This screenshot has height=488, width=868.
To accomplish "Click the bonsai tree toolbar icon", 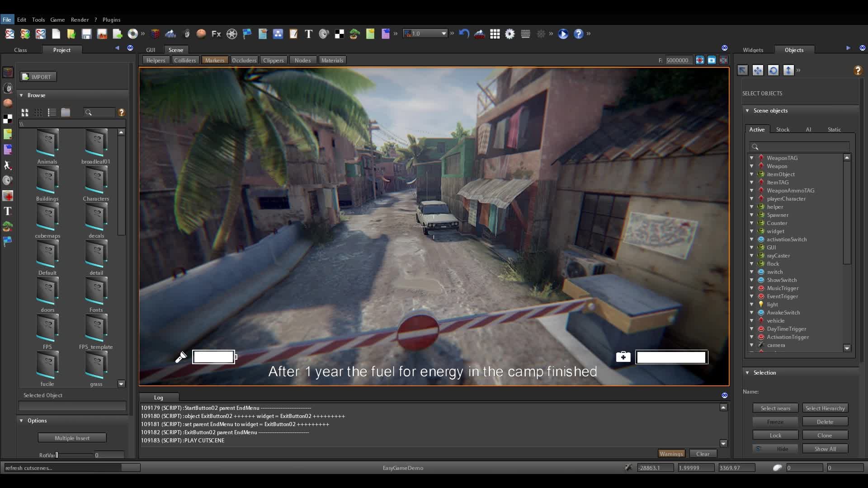I will click(354, 34).
